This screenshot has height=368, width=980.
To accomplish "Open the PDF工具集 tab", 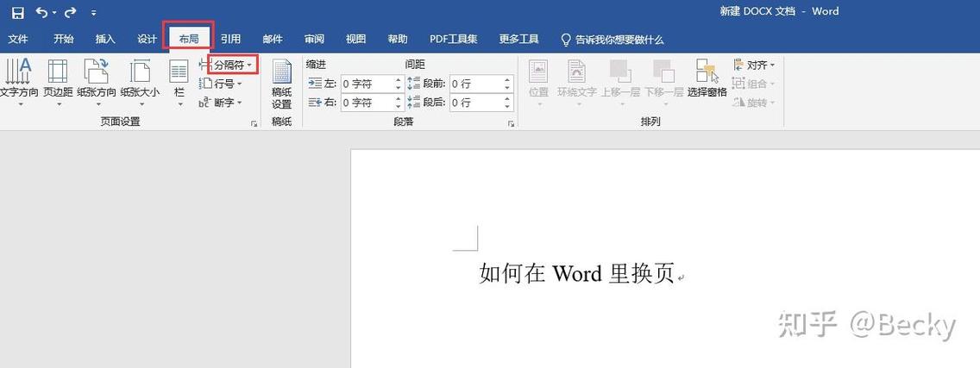I will [453, 39].
